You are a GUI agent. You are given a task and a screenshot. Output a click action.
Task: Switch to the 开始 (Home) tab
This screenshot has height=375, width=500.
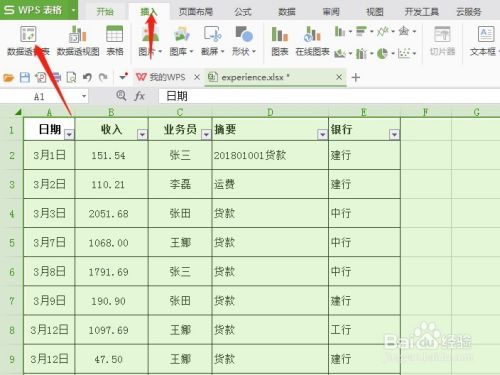click(x=105, y=12)
